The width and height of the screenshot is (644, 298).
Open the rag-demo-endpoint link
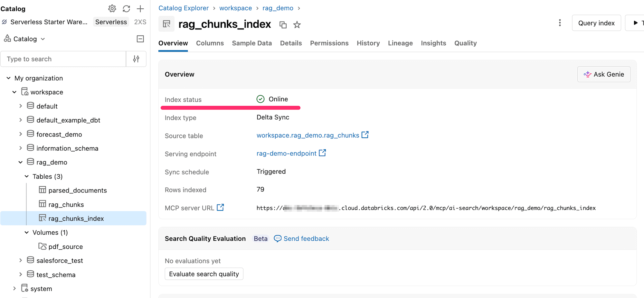click(286, 154)
